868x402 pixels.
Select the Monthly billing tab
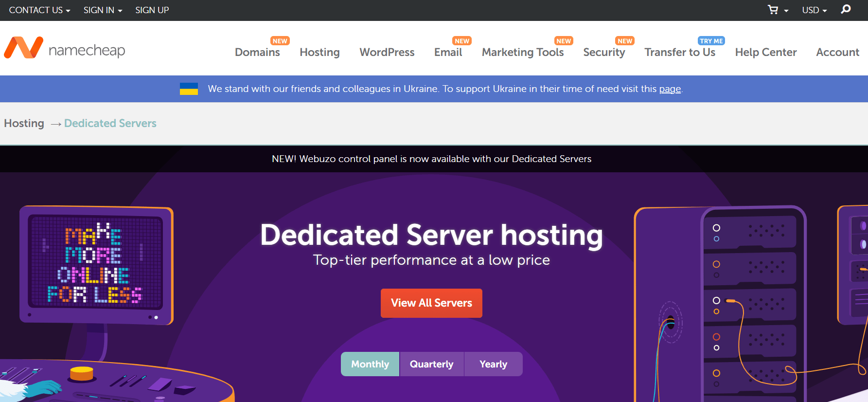370,364
